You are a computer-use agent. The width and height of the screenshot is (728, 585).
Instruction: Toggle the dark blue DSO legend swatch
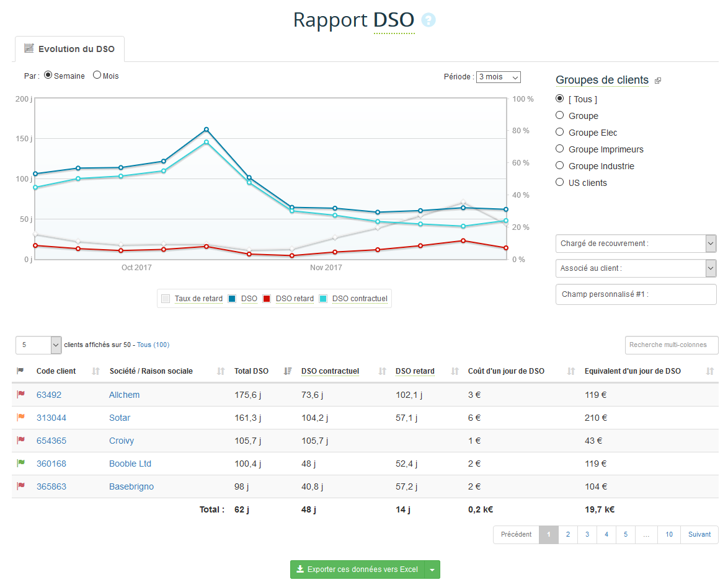232,298
